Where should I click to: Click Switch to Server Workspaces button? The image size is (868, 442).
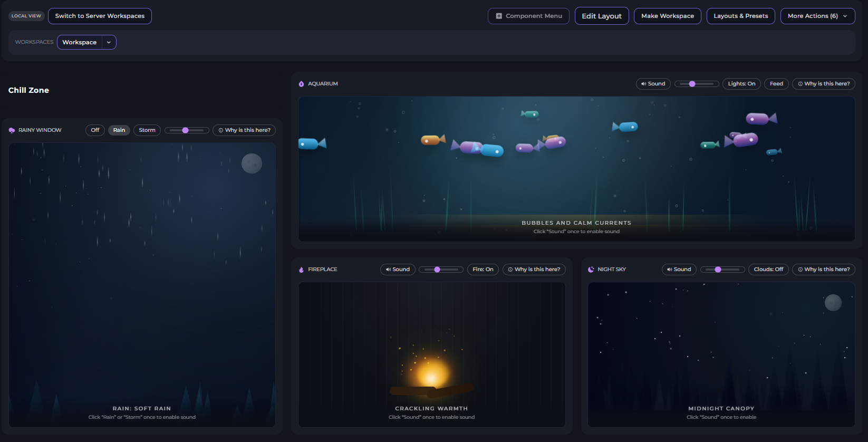click(x=100, y=16)
